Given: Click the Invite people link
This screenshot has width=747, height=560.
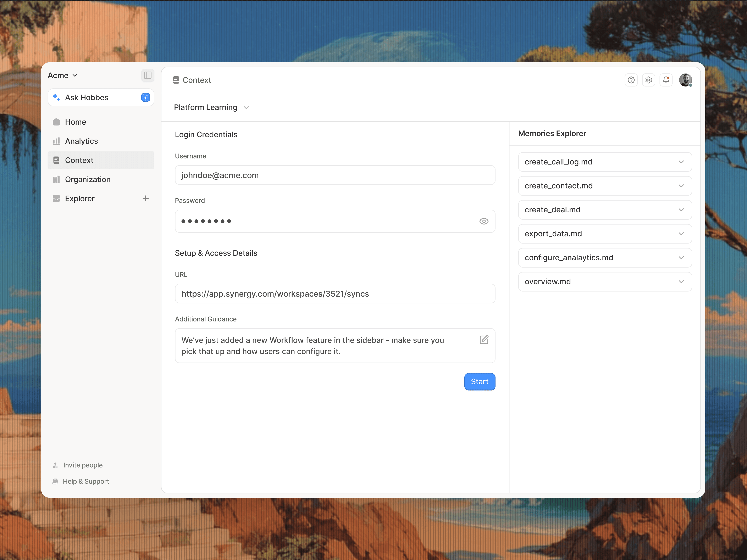Looking at the screenshot, I should 83,465.
